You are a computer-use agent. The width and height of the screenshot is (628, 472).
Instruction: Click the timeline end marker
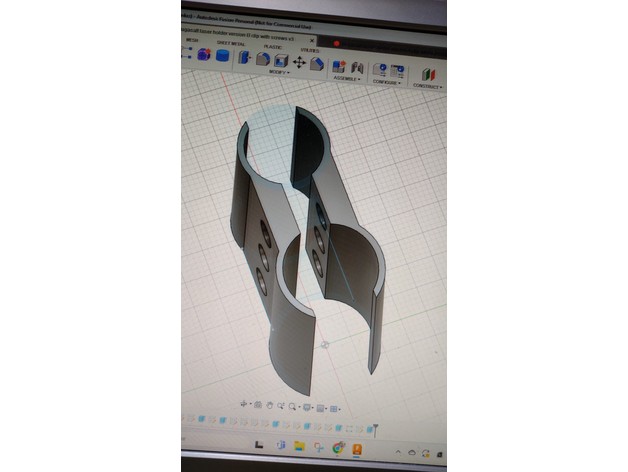click(x=375, y=429)
